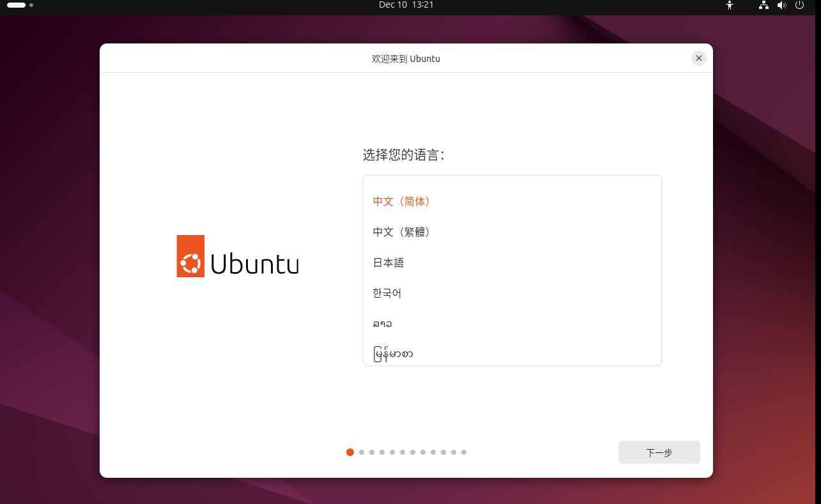Close the 欢迎来到 Ubuntu window
The width and height of the screenshot is (821, 504).
coord(699,58)
